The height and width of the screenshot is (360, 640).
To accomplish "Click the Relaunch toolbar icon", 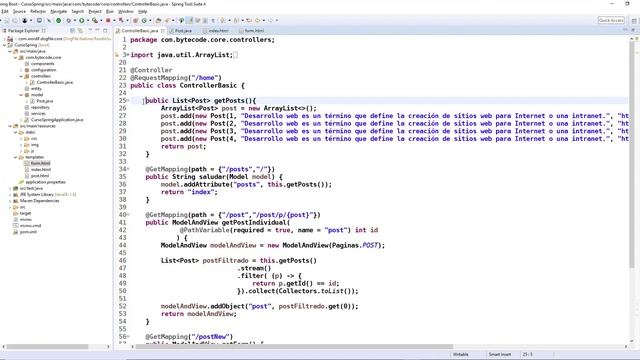I will [121, 20].
